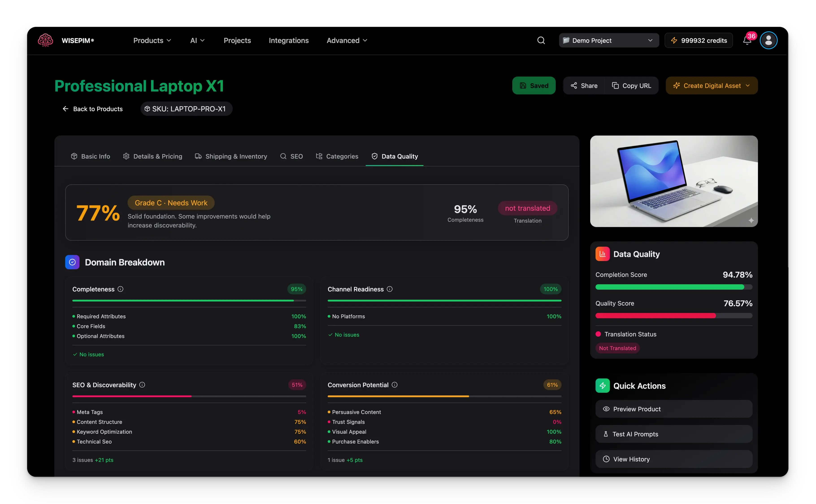Click info icon beside SEO & Discoverability

142,385
